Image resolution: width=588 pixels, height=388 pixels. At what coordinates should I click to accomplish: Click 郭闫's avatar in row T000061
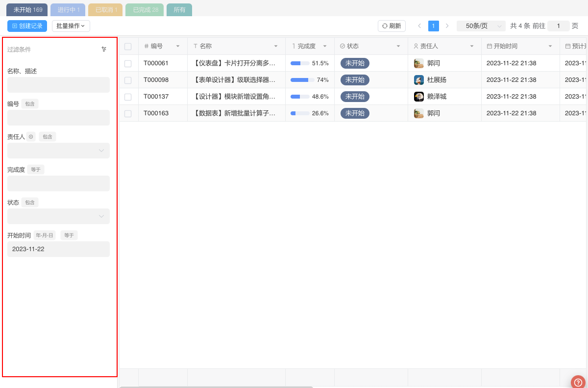point(418,63)
